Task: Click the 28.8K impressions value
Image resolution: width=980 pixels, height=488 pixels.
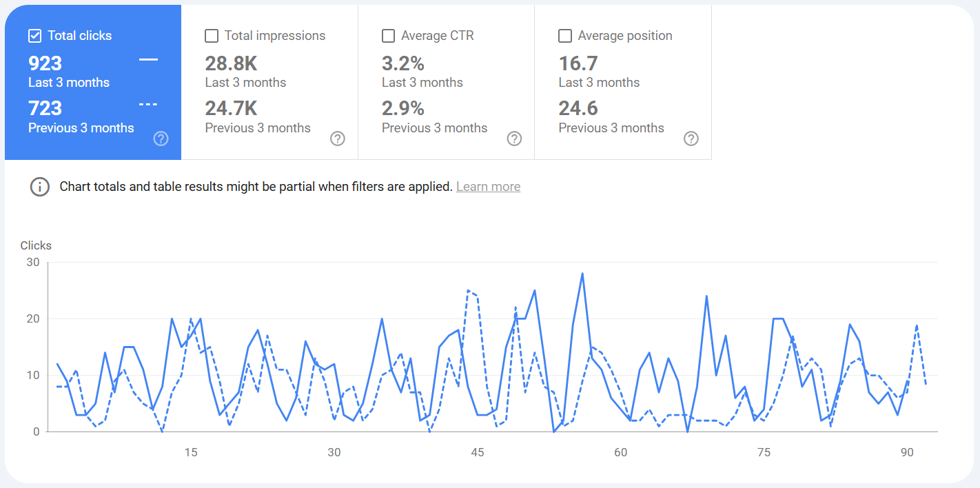Action: (231, 63)
